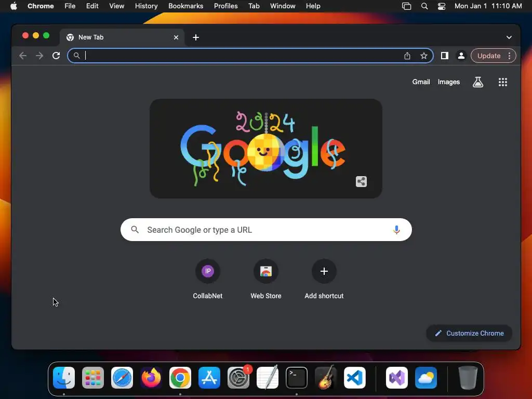Click the Update button

(x=489, y=56)
